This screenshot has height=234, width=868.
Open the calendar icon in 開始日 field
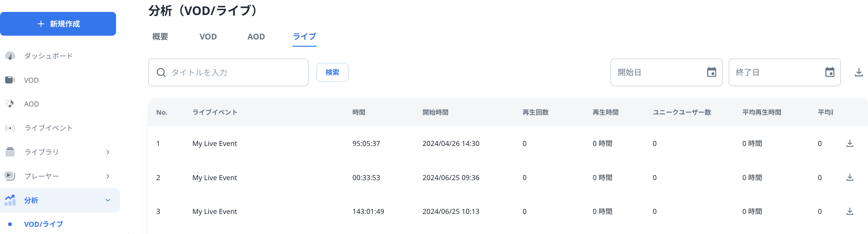(711, 72)
